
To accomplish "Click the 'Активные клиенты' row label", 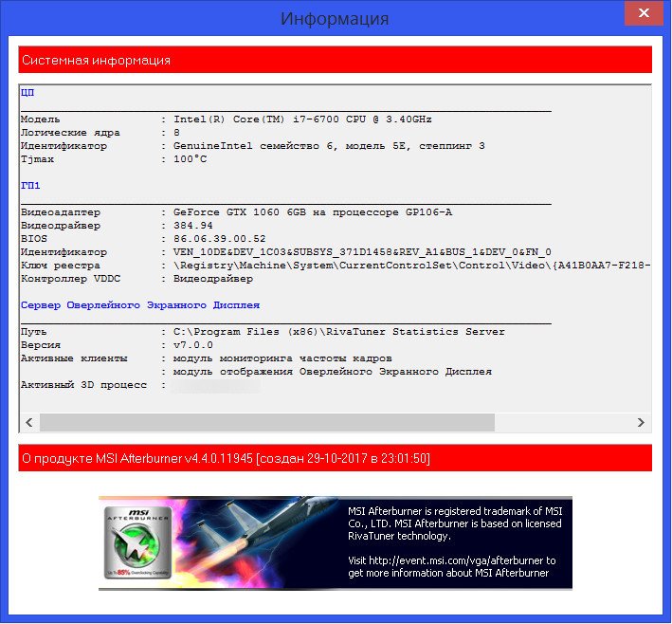I will click(x=74, y=358).
